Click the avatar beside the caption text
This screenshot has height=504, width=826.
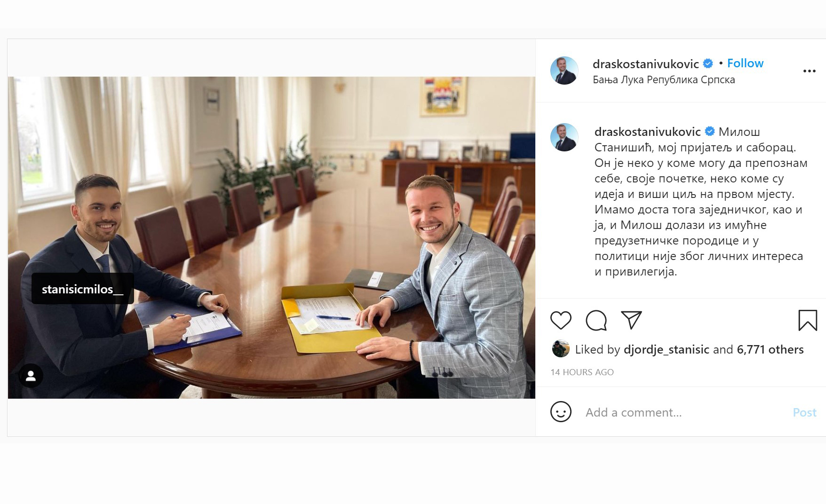click(x=564, y=137)
